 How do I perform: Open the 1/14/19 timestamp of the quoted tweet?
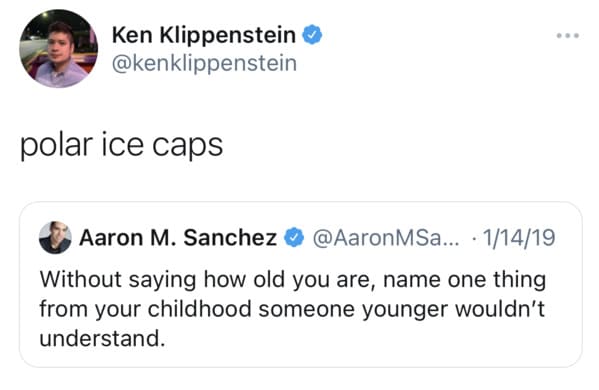(x=519, y=238)
